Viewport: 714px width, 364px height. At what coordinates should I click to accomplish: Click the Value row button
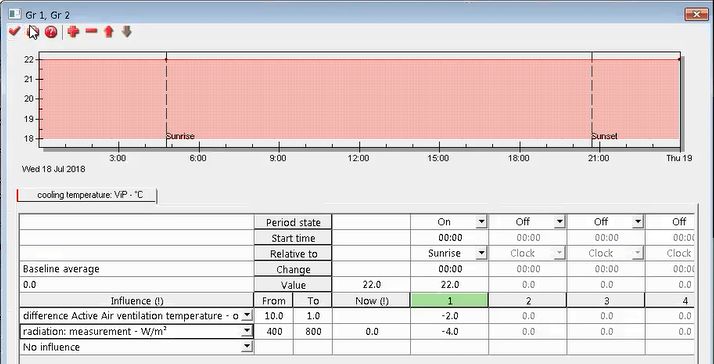(293, 285)
